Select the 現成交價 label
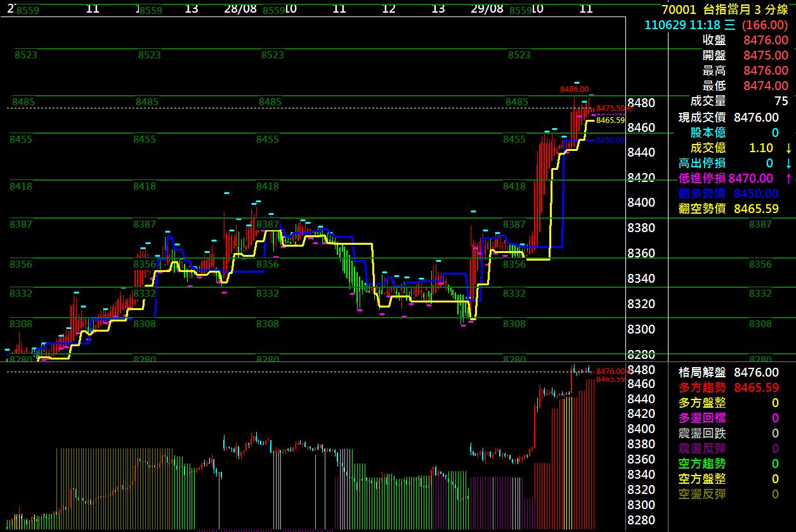 tap(702, 117)
